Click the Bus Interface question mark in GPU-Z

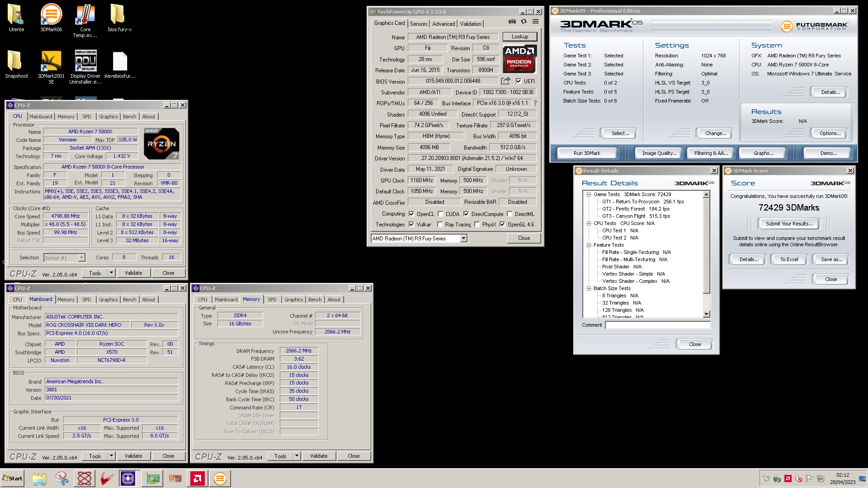(535, 103)
